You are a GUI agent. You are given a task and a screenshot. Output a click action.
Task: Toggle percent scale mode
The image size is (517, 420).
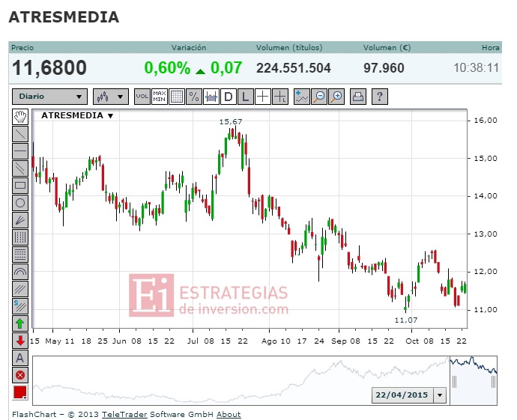[x=194, y=97]
